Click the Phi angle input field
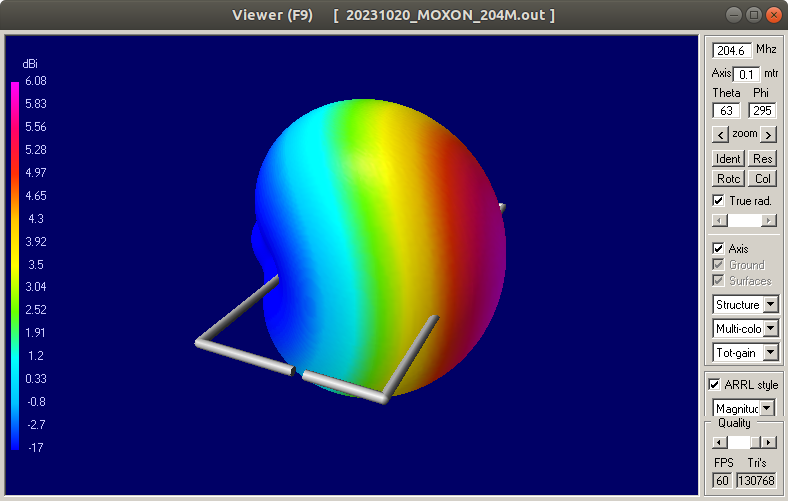Screen dimensions: 788x501 coord(762,111)
